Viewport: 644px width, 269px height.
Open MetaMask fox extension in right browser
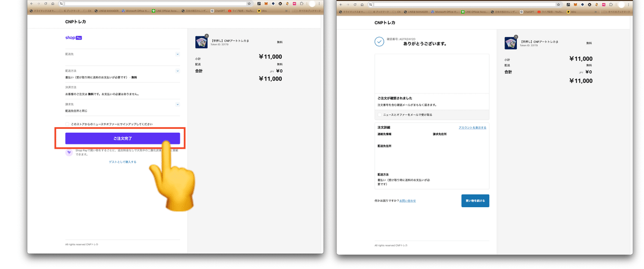tap(575, 4)
